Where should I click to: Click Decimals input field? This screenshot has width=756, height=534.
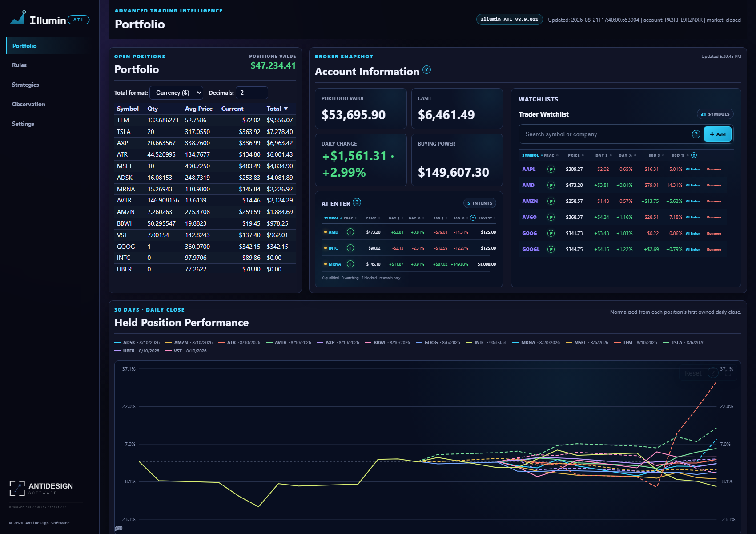coord(252,93)
